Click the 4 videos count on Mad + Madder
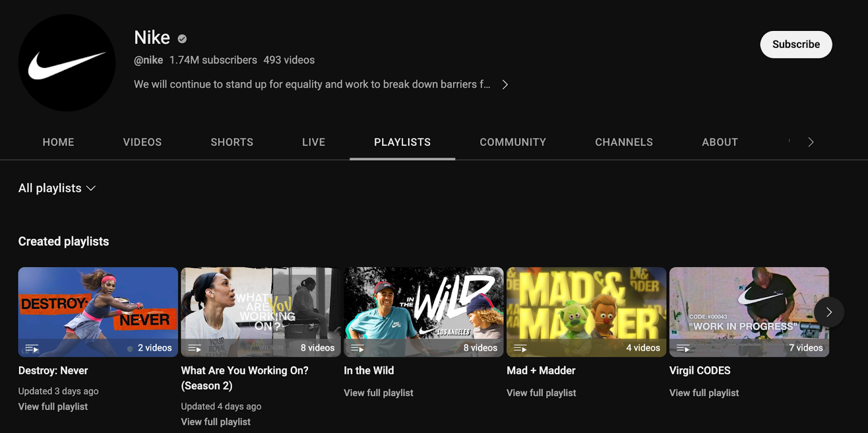This screenshot has height=433, width=868. point(643,348)
